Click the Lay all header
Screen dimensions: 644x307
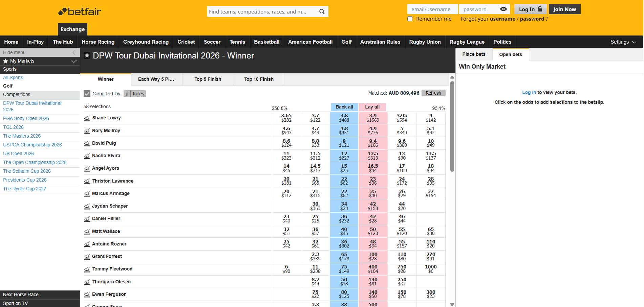pos(372,107)
